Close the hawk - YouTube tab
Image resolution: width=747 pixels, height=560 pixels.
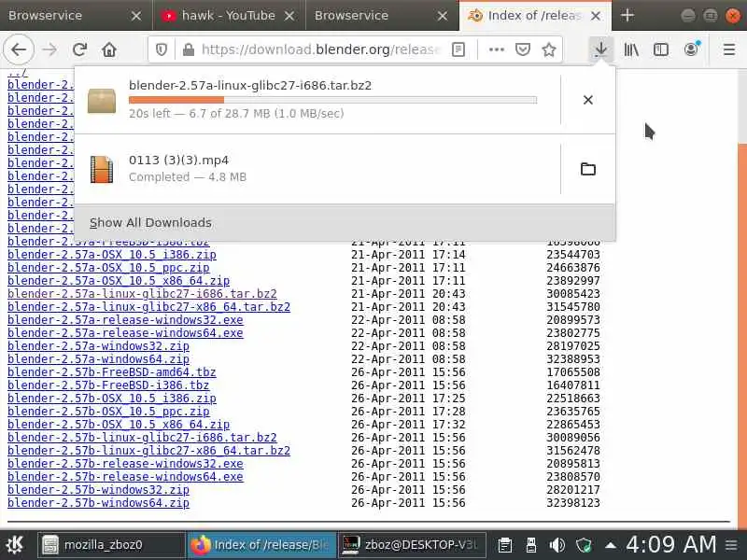click(x=289, y=16)
